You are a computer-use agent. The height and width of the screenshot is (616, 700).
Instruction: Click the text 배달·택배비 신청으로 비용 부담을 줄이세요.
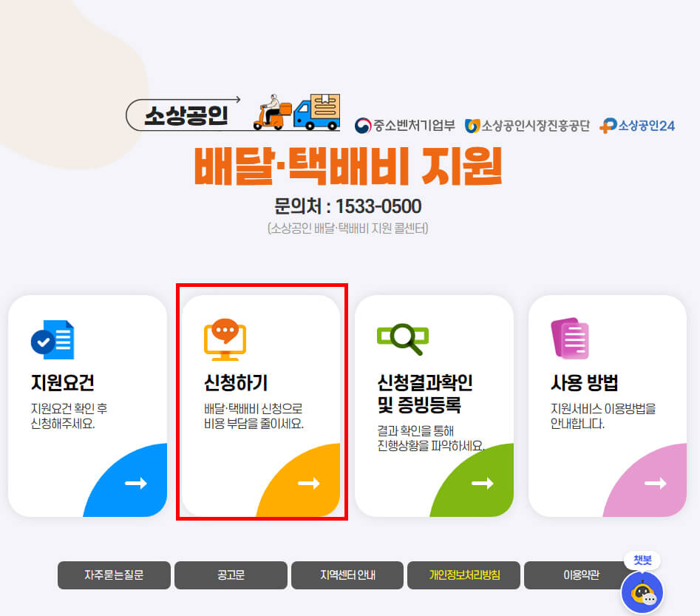(254, 416)
